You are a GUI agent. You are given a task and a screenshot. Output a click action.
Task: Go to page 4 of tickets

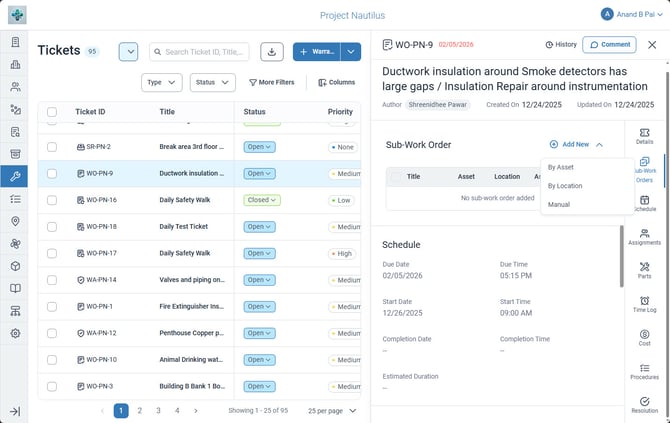(x=177, y=411)
